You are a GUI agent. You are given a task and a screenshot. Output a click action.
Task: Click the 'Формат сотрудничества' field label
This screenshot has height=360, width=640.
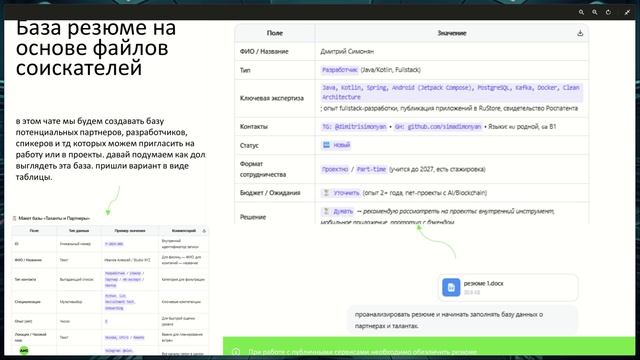tap(263, 169)
